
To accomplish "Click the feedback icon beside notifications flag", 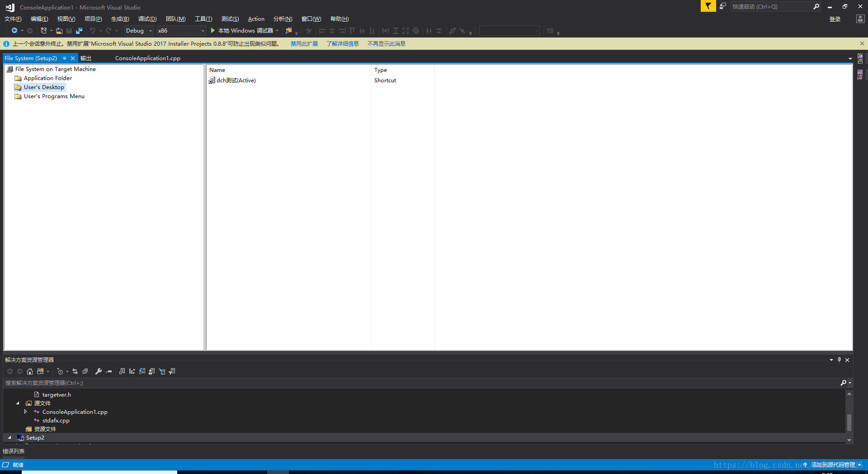I will click(x=723, y=6).
